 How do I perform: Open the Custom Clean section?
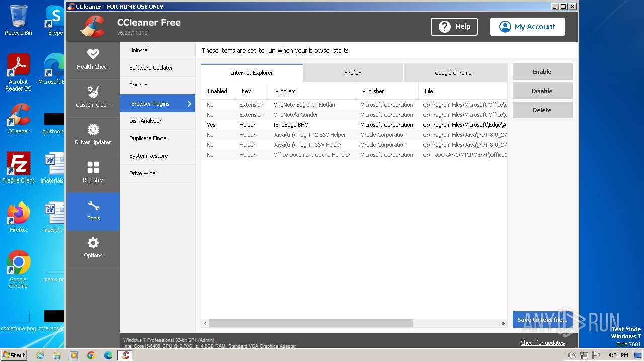[x=93, y=98]
